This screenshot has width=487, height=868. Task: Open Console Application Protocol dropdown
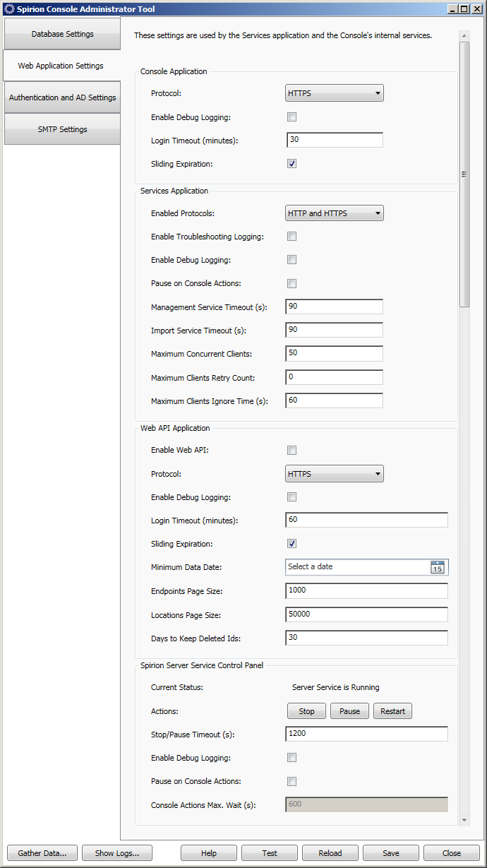coord(335,93)
